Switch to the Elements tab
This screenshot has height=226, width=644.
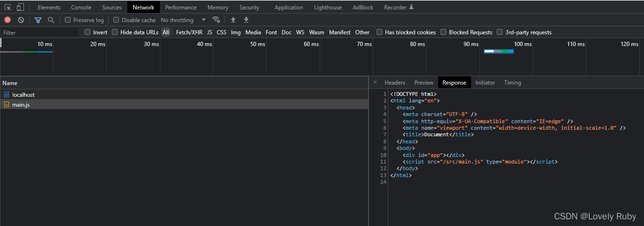click(x=49, y=7)
